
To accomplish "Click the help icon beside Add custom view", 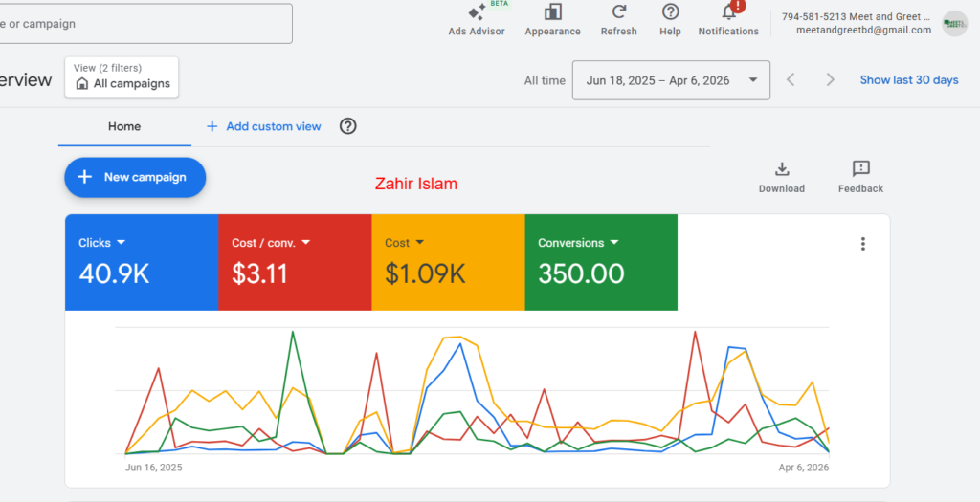I will 348,126.
